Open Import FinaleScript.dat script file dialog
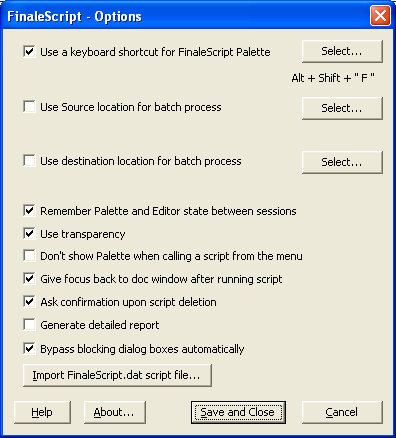 point(117,375)
